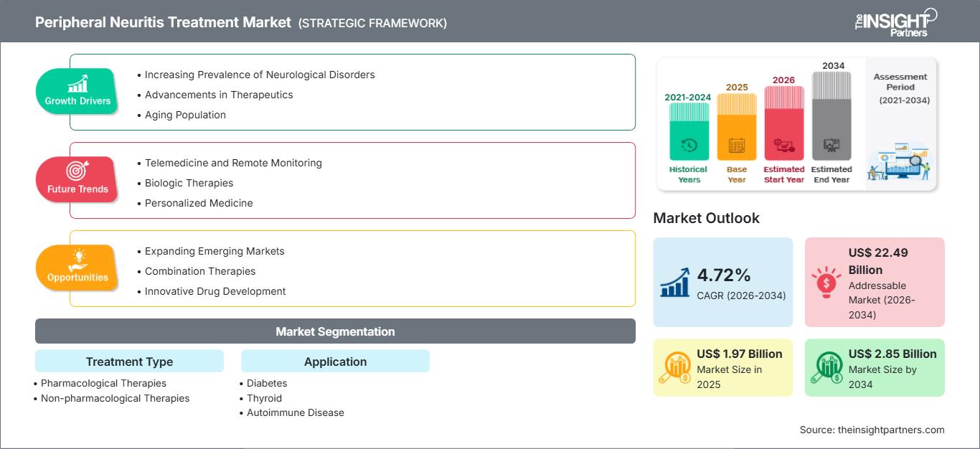The width and height of the screenshot is (980, 449).
Task: Click 'Peripheral Neuritis Treatment Market' title
Action: [164, 22]
